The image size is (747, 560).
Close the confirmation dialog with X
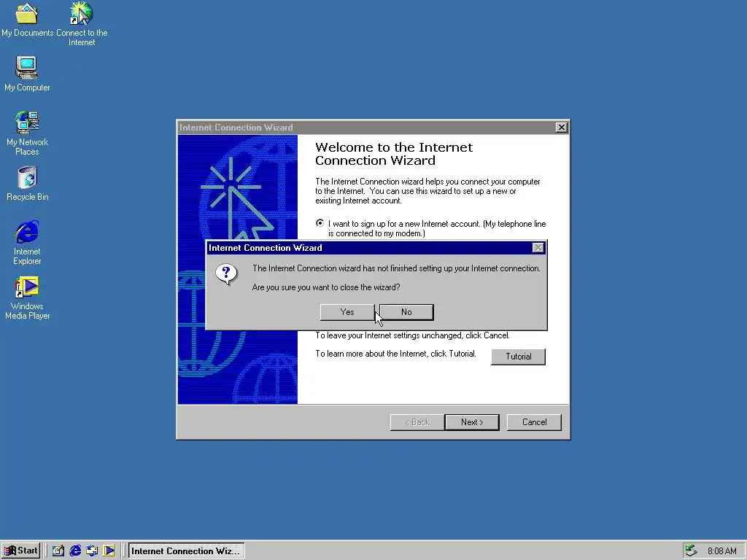tap(538, 248)
